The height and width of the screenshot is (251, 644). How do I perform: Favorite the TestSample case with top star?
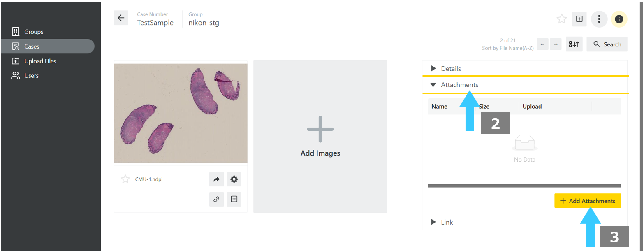(x=561, y=19)
